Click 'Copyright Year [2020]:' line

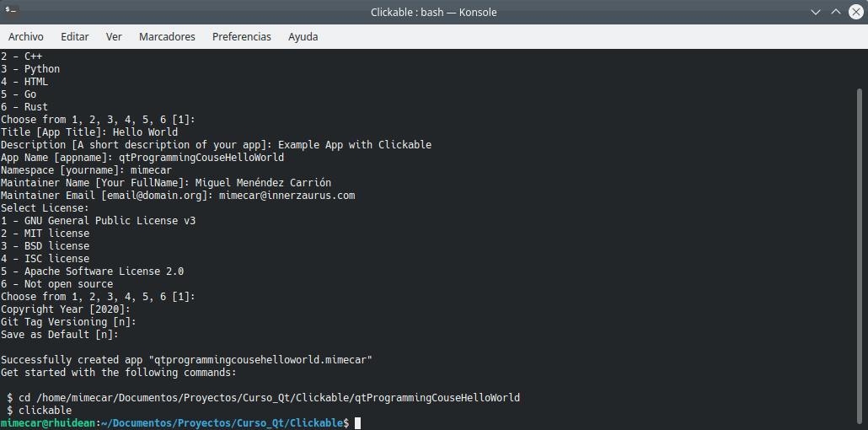coord(66,309)
